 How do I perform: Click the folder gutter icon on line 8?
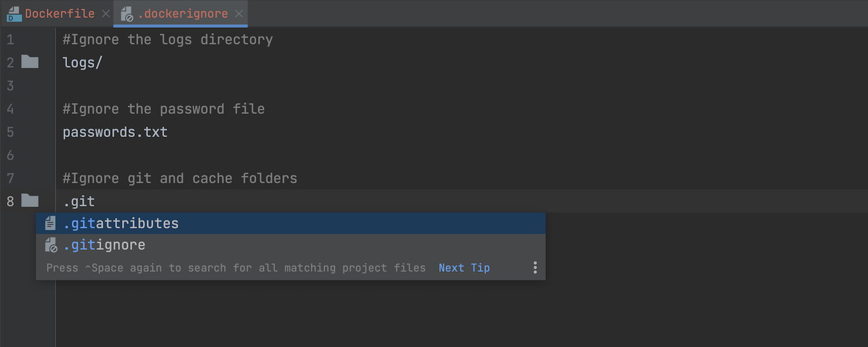tap(30, 201)
